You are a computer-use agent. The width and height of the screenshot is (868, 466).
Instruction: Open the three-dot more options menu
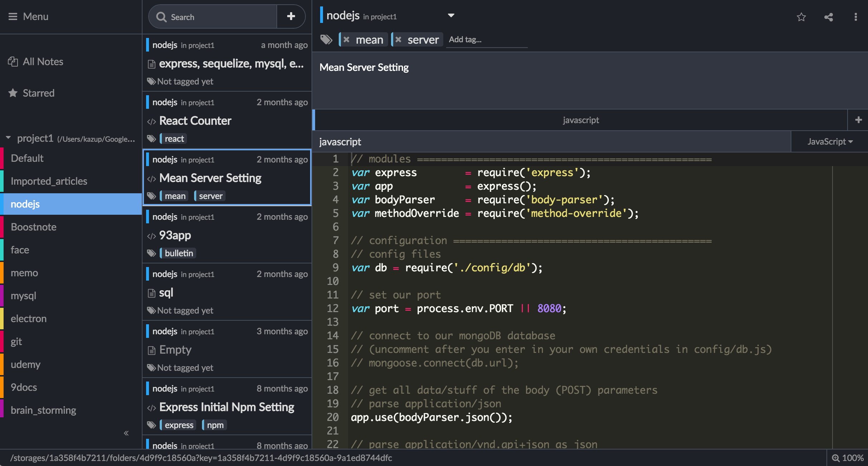tap(855, 17)
